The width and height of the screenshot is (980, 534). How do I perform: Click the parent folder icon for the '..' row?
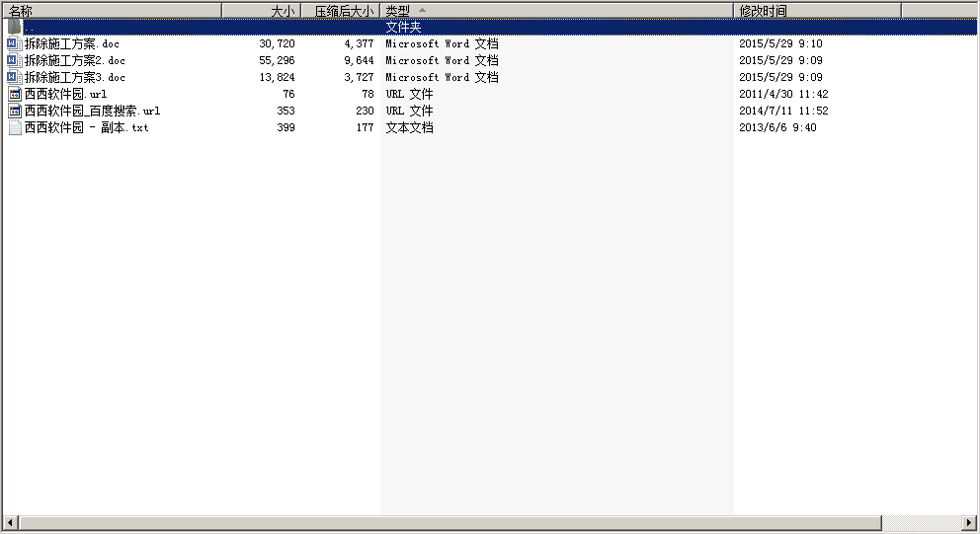point(15,27)
